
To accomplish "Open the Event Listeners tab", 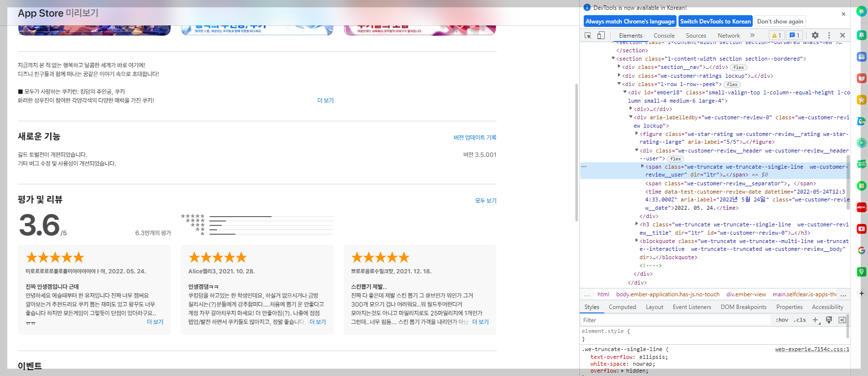I will tap(692, 307).
